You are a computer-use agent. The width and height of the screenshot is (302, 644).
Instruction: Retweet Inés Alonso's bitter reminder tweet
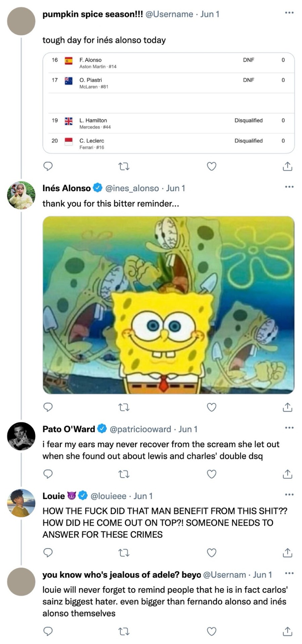pos(124,407)
